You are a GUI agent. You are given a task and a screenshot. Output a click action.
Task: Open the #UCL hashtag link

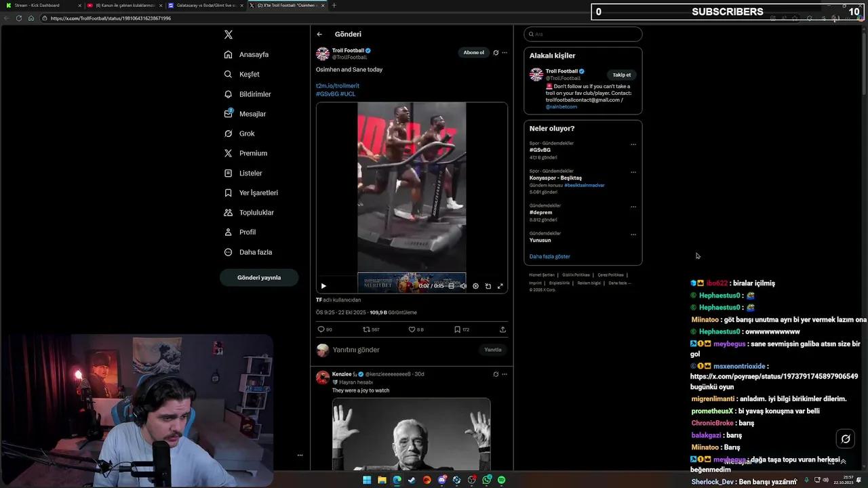click(x=348, y=94)
